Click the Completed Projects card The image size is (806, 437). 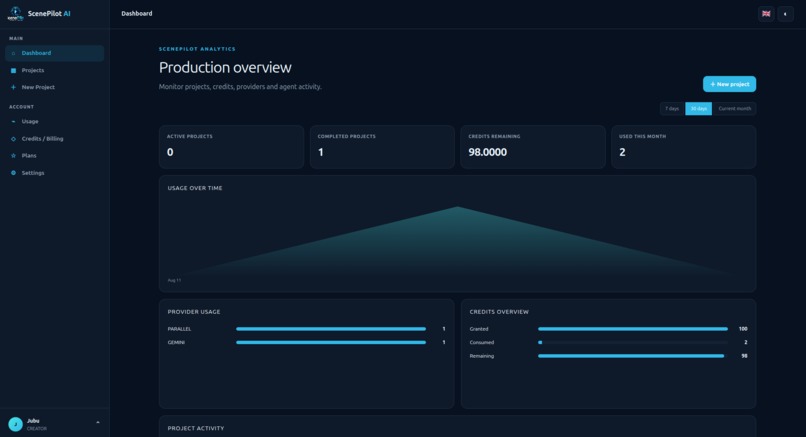[x=382, y=147]
